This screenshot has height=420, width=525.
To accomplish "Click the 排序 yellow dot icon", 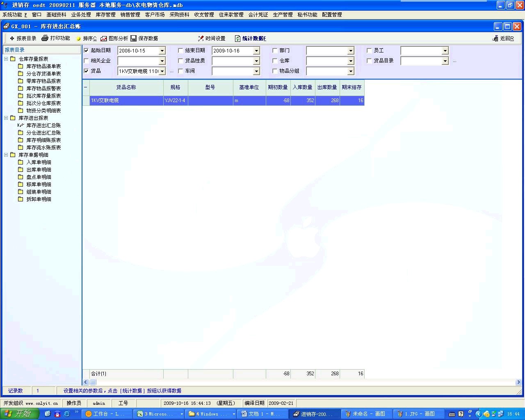I will pos(79,39).
